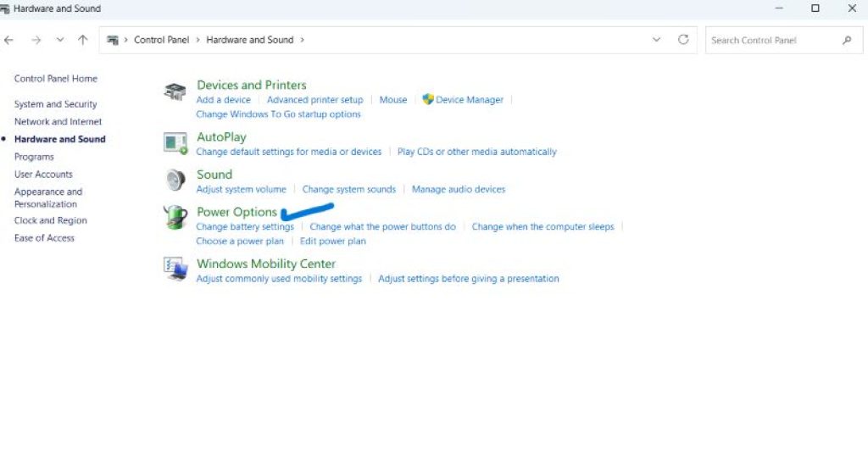This screenshot has width=868, height=450.
Task: Open the Power Options heading
Action: point(237,212)
